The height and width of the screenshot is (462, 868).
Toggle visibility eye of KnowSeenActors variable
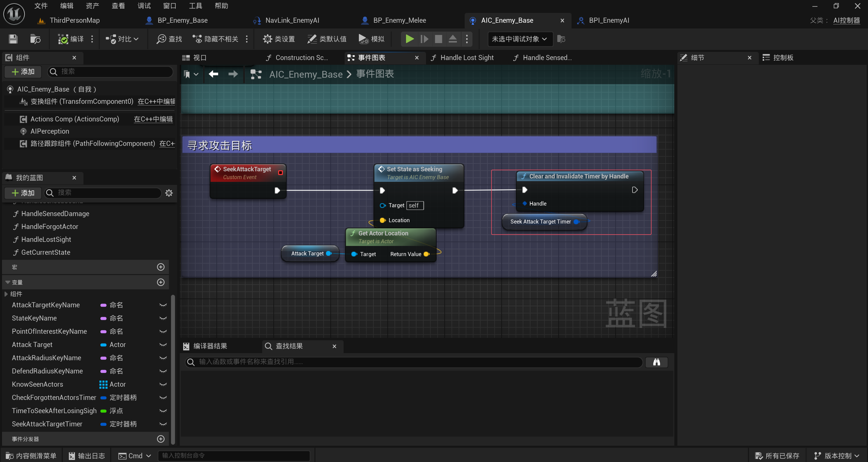(x=163, y=384)
